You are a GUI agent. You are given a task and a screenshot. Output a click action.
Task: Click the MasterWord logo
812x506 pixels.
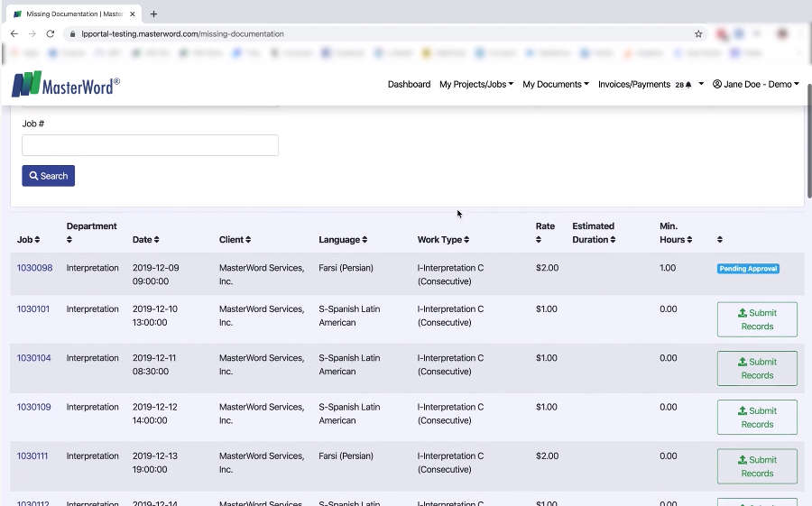[65, 85]
